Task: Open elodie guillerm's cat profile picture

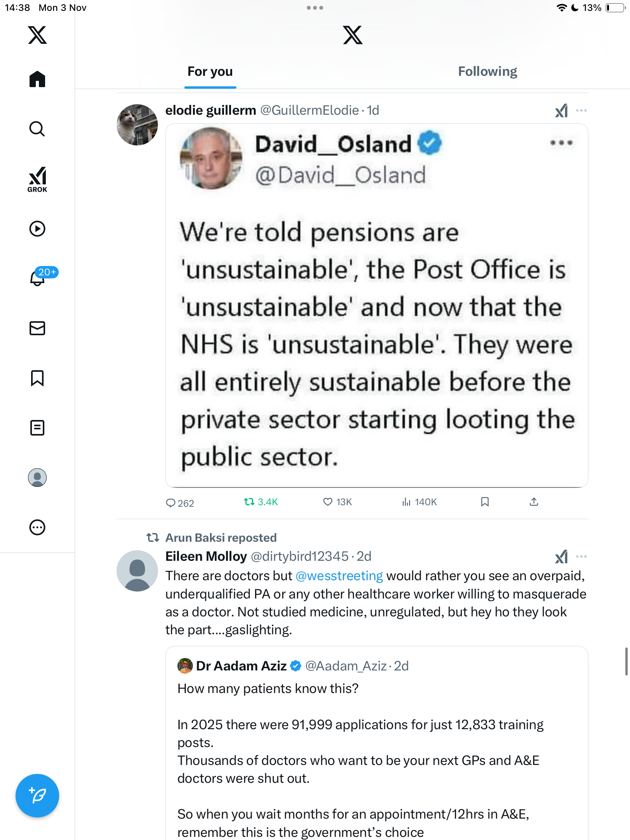Action: click(137, 125)
